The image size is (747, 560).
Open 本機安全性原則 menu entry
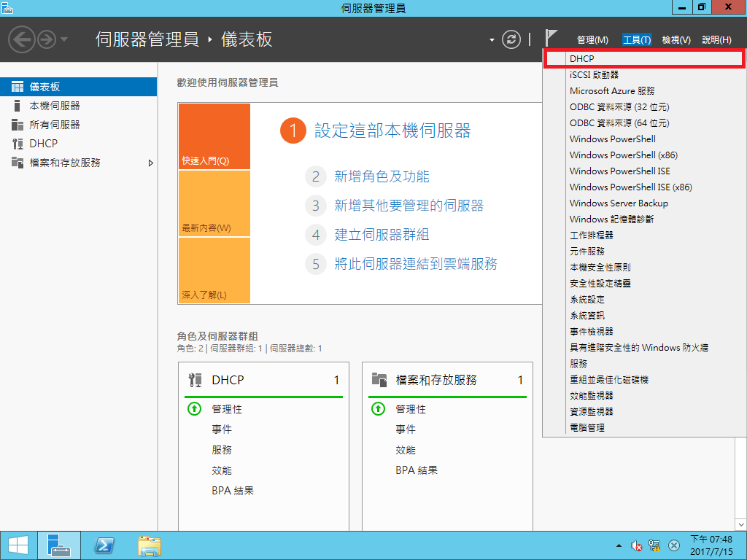coord(645,268)
